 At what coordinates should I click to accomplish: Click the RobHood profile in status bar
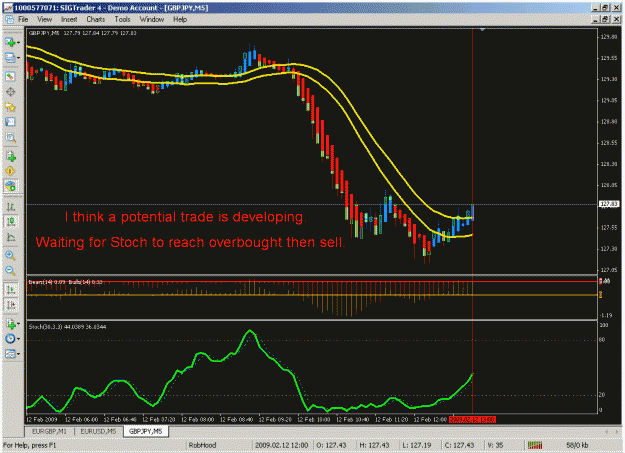[x=202, y=445]
